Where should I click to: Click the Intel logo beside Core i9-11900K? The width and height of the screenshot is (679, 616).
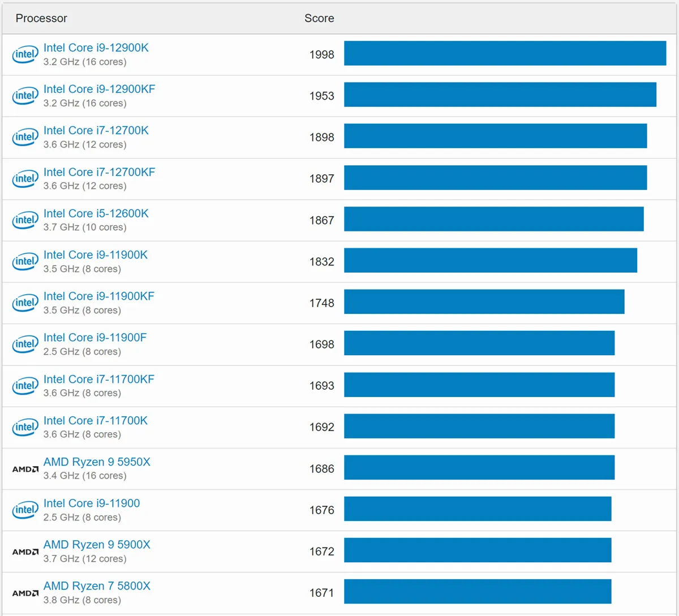[25, 261]
